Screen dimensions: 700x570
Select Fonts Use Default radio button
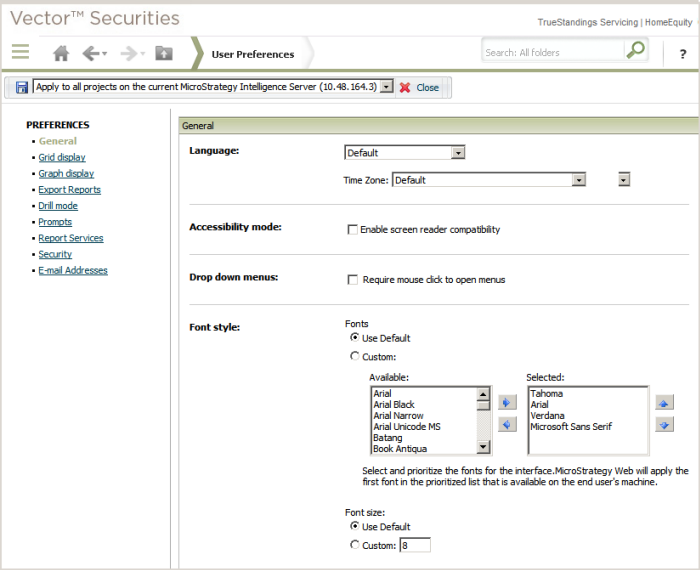pyautogui.click(x=354, y=337)
